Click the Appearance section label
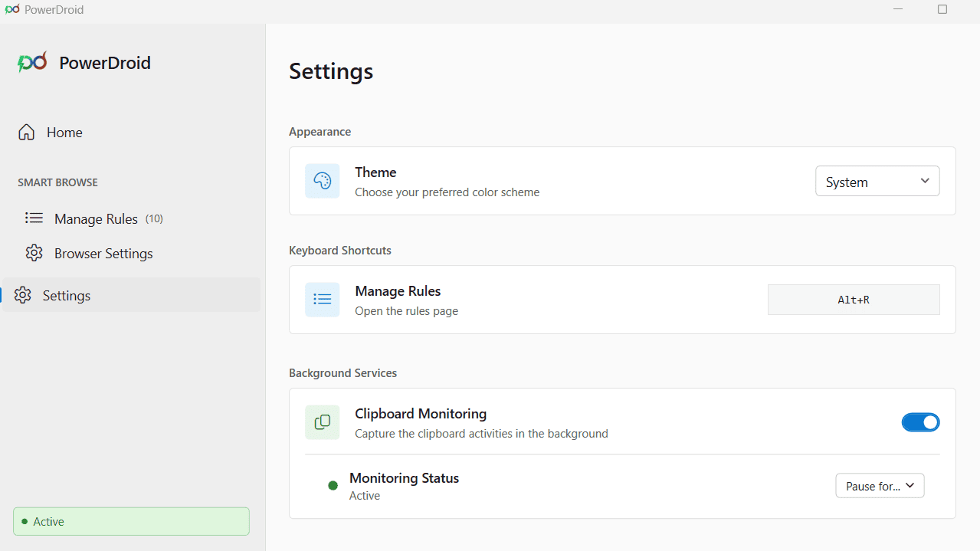This screenshot has width=980, height=551. (320, 132)
